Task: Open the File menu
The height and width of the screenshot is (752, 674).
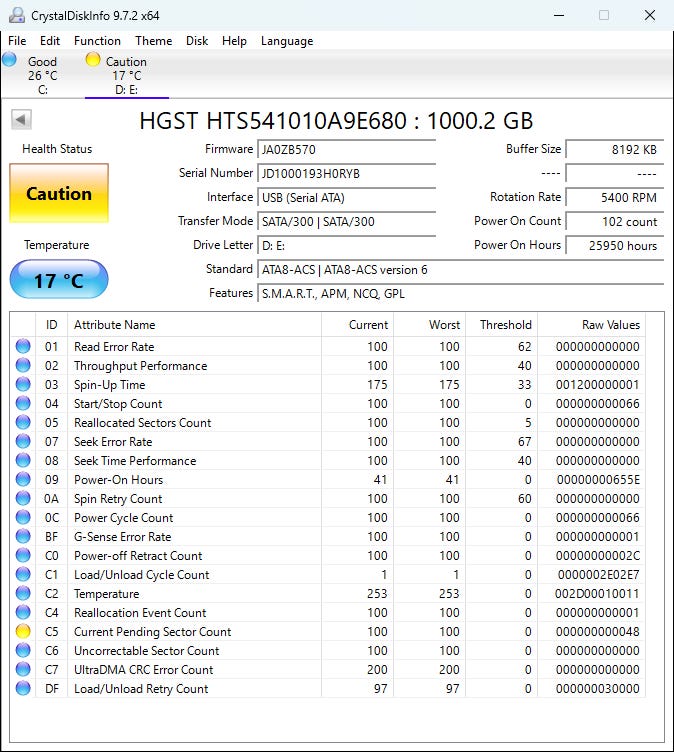Action: (17, 41)
